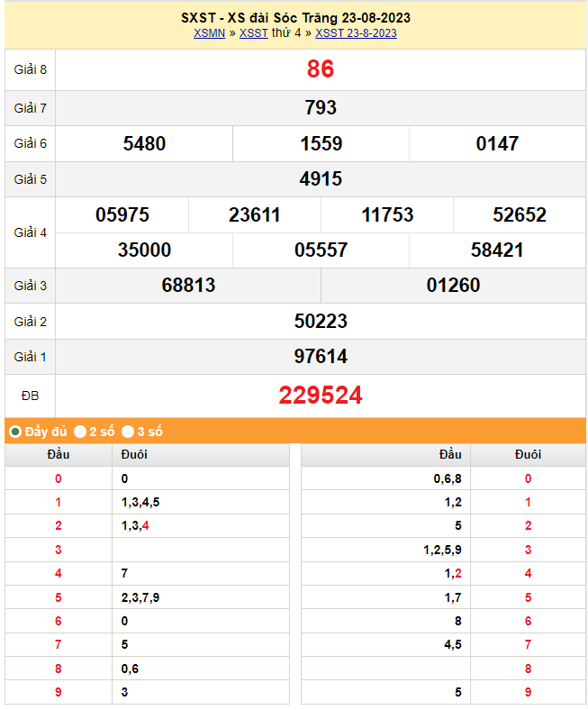Open the XSST breadcrumb link
This screenshot has height=710, width=588.
point(253,33)
